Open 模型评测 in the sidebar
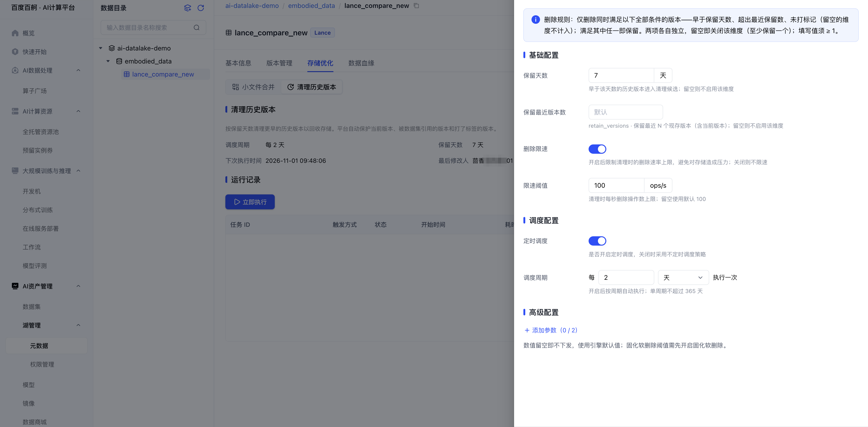 point(34,266)
